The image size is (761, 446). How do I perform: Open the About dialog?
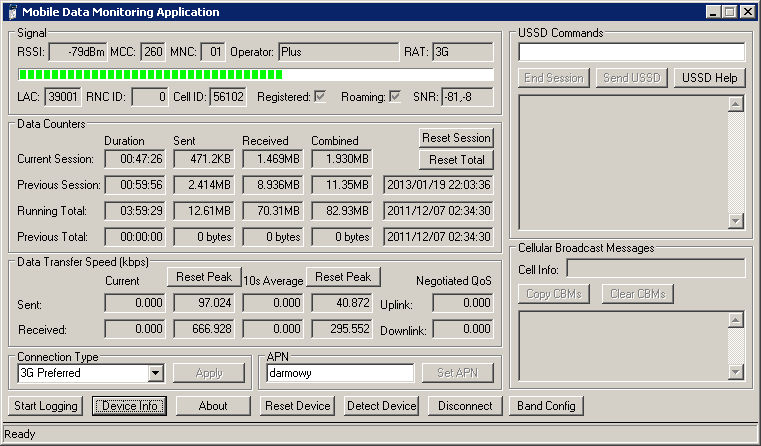click(x=213, y=406)
